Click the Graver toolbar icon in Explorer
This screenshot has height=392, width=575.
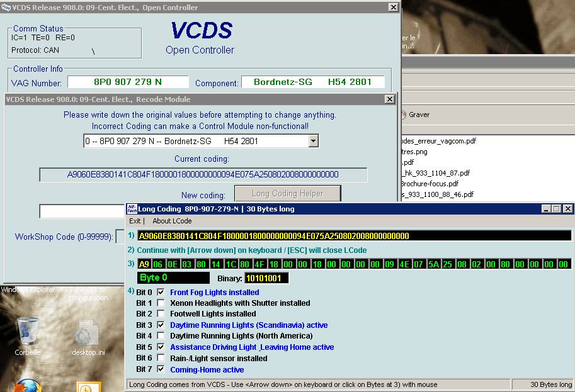414,115
